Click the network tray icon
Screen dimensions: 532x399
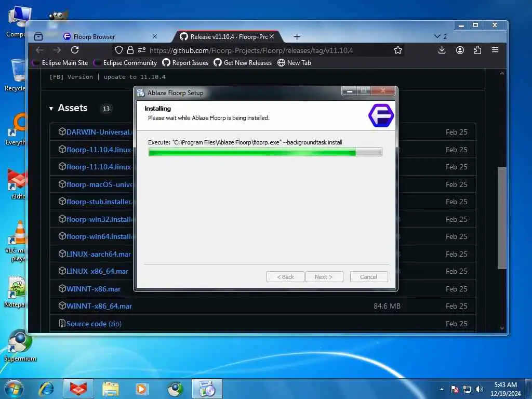pos(467,389)
